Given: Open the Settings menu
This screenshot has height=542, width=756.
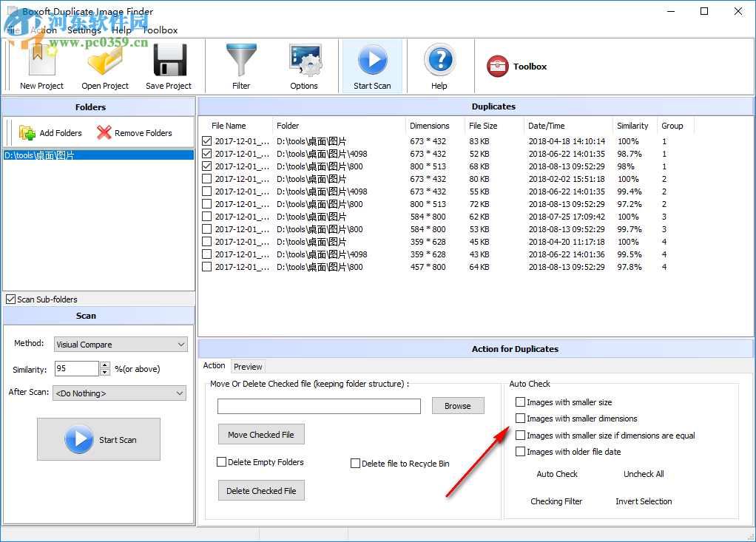Looking at the screenshot, I should 84,30.
